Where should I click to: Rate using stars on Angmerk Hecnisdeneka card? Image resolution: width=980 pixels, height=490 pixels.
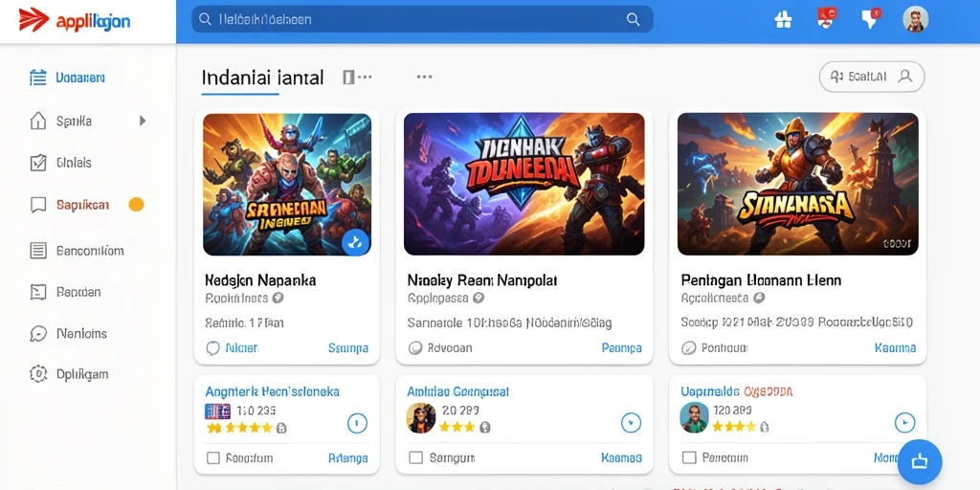pos(239,428)
